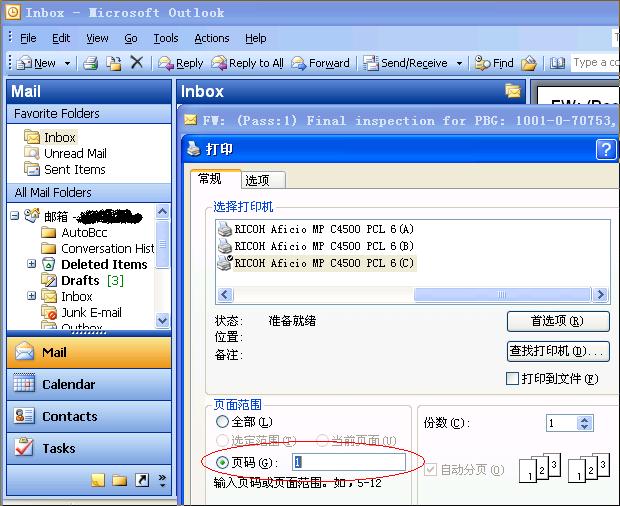The height and width of the screenshot is (506, 620).
Task: Open Configure buttons chevron in navigation bar
Action: [x=162, y=480]
